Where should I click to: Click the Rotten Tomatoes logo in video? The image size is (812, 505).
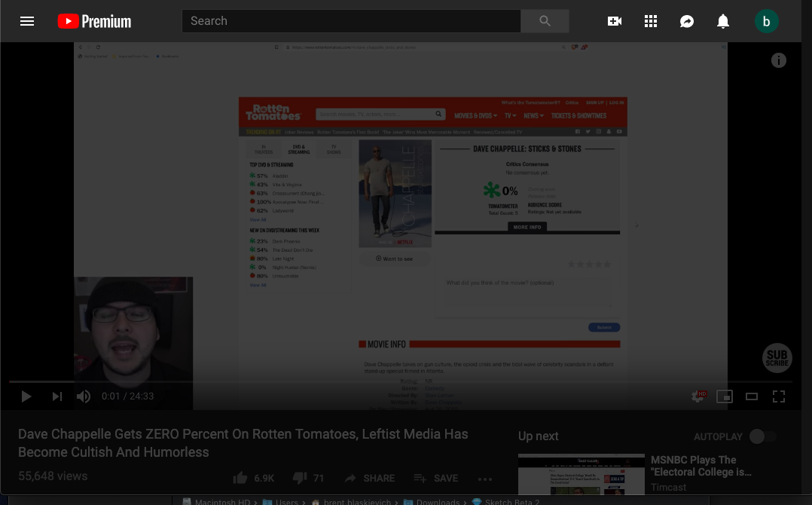point(273,112)
